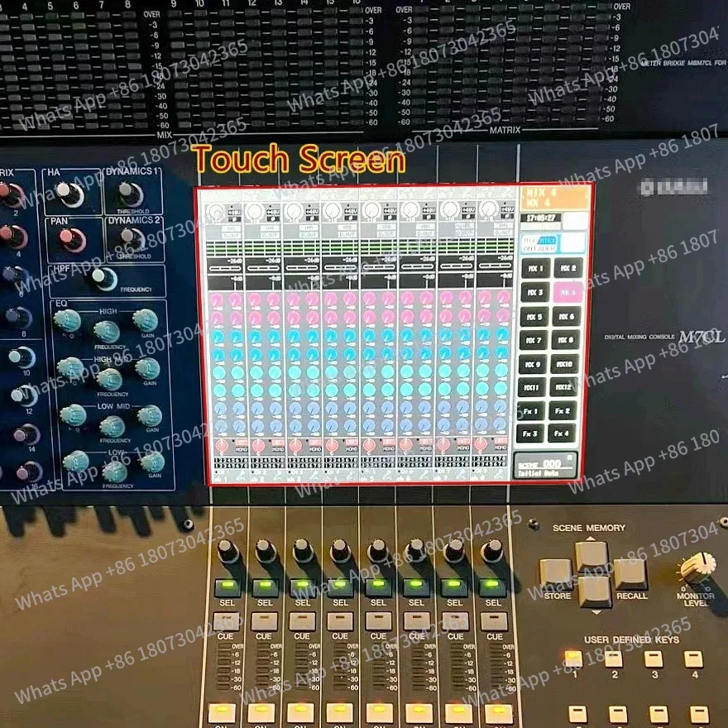Tap channel 1 head amp gain knob on screen
The height and width of the screenshot is (728, 728).
click(215, 212)
